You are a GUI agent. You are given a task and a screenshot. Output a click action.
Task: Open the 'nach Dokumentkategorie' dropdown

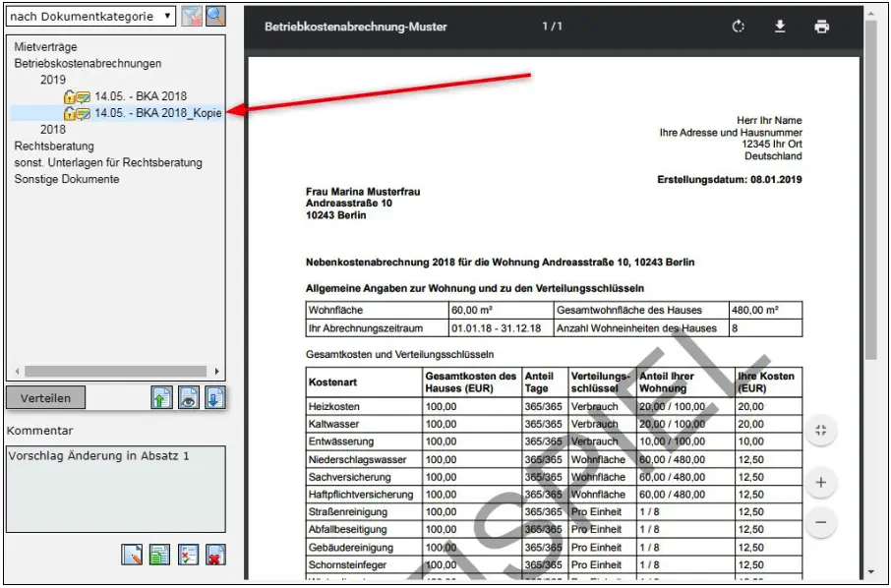coord(91,16)
